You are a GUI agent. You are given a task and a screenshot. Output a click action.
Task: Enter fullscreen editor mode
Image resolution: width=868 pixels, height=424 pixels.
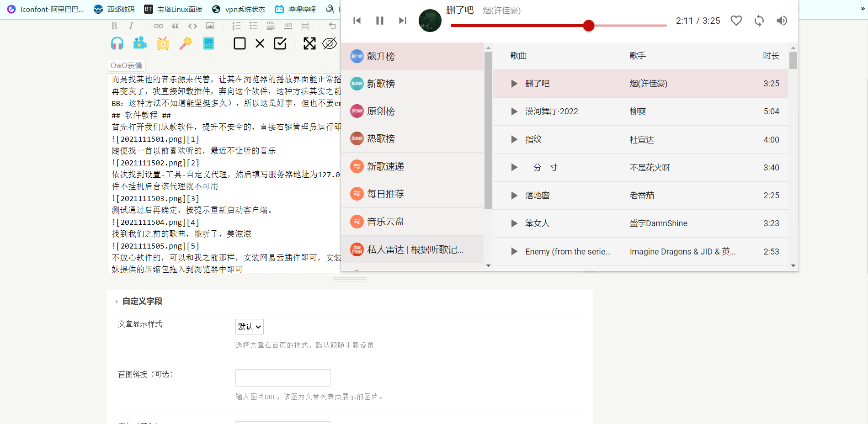point(309,43)
